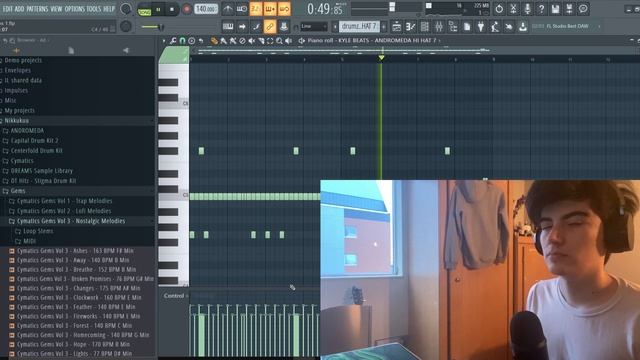Open the Control event lane selector
This screenshot has height=360, width=640.
[x=176, y=296]
